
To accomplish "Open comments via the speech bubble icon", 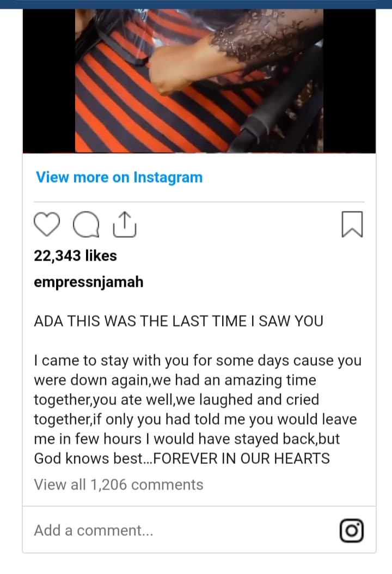I will [x=86, y=225].
